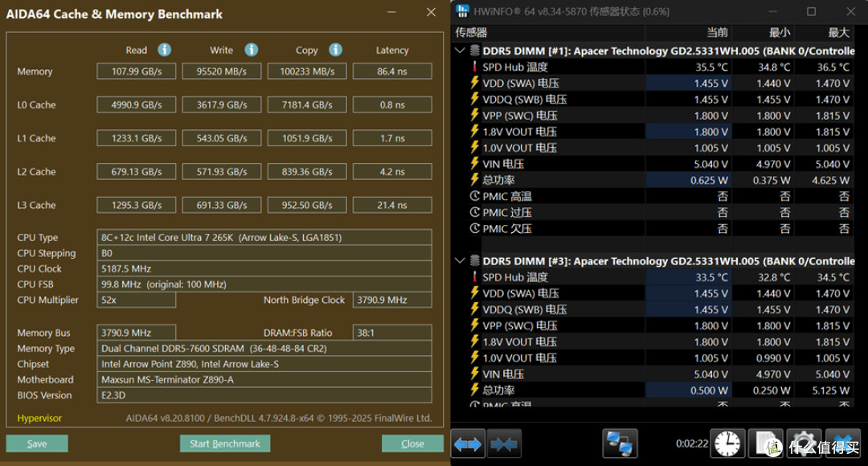This screenshot has width=868, height=466.
Task: Click thermometer icon of DIMM #3 SPD Hub
Action: [474, 276]
